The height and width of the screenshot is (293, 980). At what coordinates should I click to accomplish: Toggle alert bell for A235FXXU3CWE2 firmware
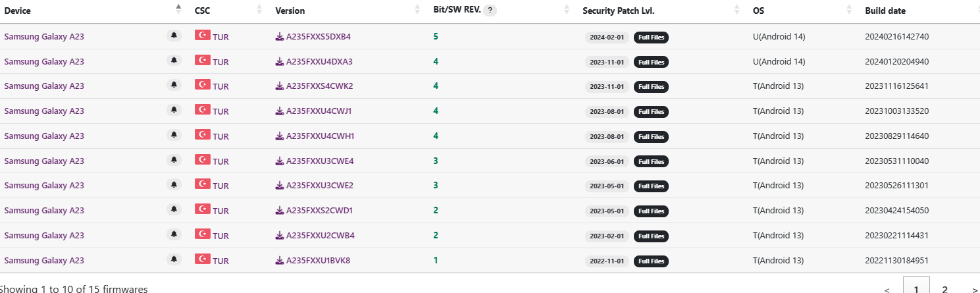174,185
